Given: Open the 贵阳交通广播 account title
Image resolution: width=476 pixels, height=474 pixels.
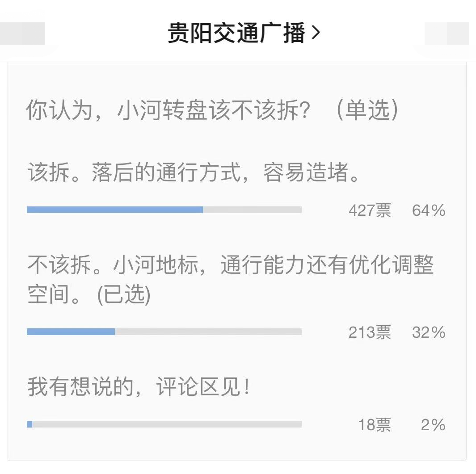Looking at the screenshot, I should [236, 33].
